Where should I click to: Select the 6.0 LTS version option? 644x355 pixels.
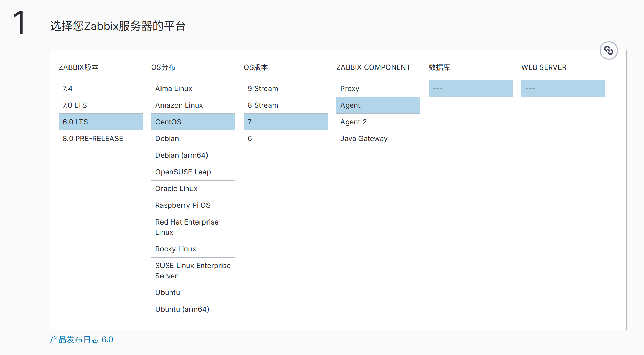[101, 122]
